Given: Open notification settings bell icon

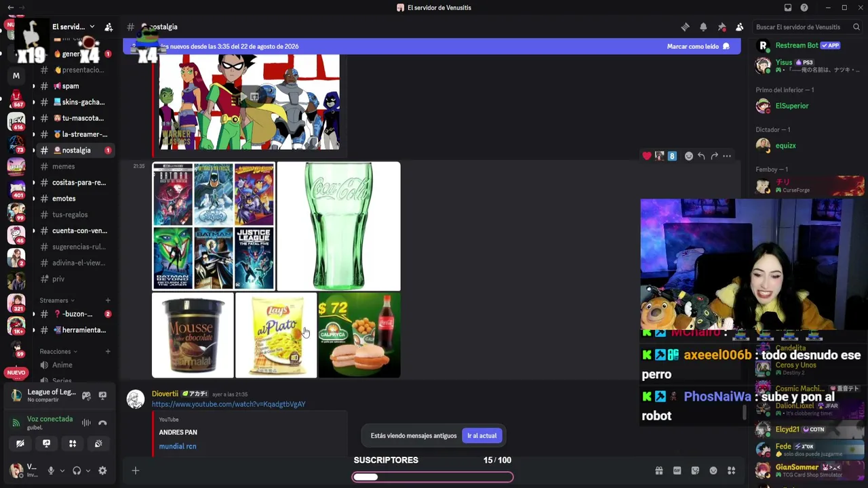Looking at the screenshot, I should (x=703, y=27).
